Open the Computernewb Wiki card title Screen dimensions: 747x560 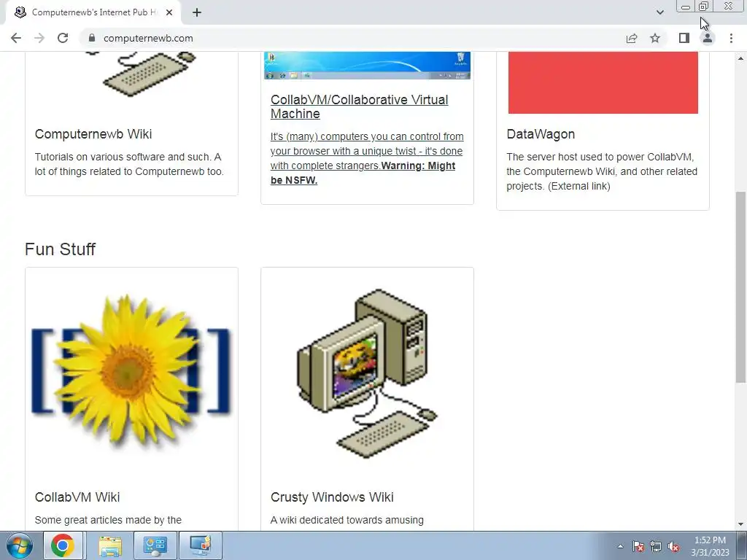(x=93, y=134)
